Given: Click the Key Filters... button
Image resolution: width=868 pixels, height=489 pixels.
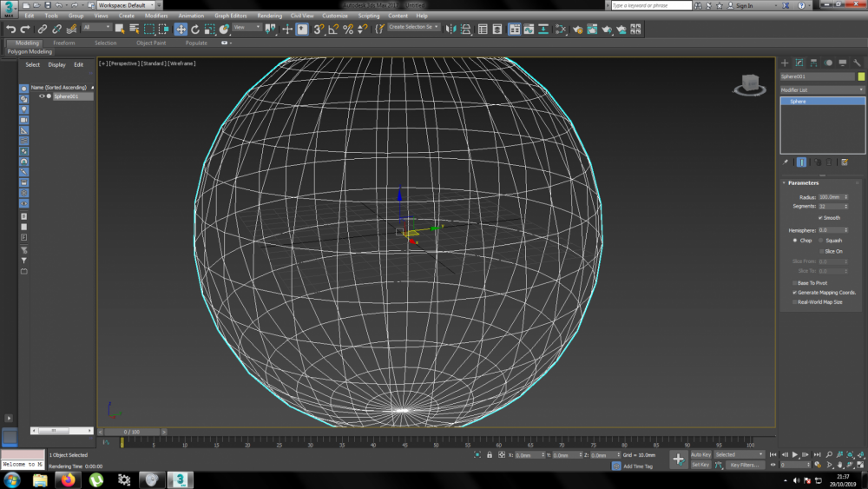Looking at the screenshot, I should 744,465.
